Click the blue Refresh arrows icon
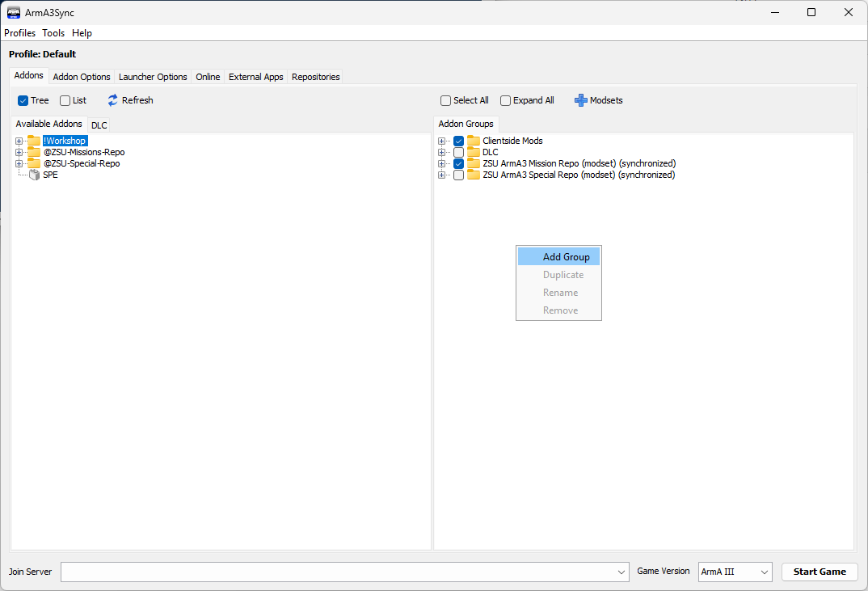The width and height of the screenshot is (868, 591). point(113,100)
